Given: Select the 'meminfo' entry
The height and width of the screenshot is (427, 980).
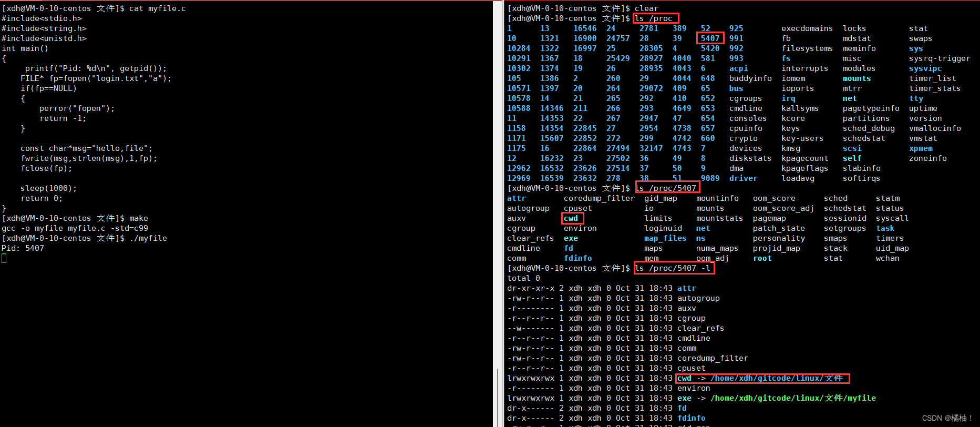Looking at the screenshot, I should tap(859, 48).
